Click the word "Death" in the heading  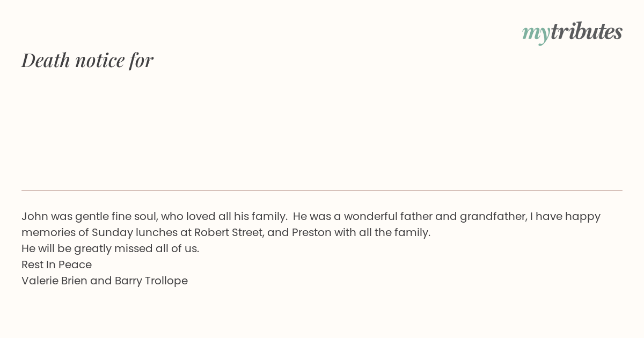pyautogui.click(x=46, y=60)
